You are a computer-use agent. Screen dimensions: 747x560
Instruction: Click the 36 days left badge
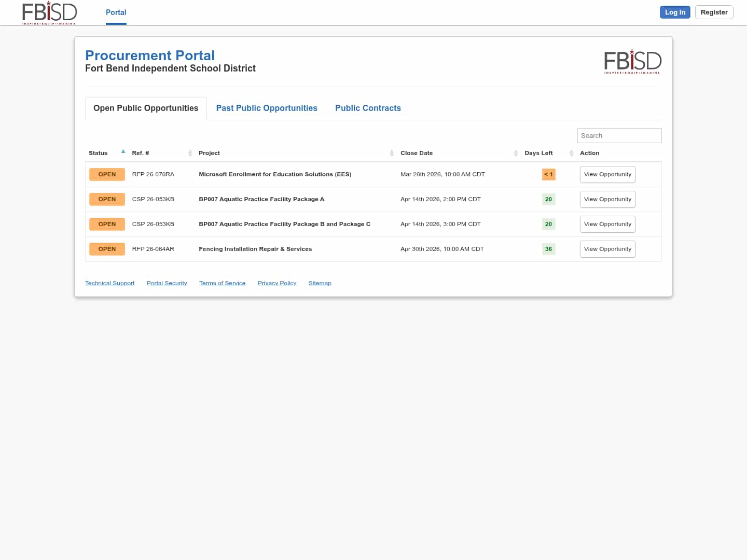(x=548, y=249)
